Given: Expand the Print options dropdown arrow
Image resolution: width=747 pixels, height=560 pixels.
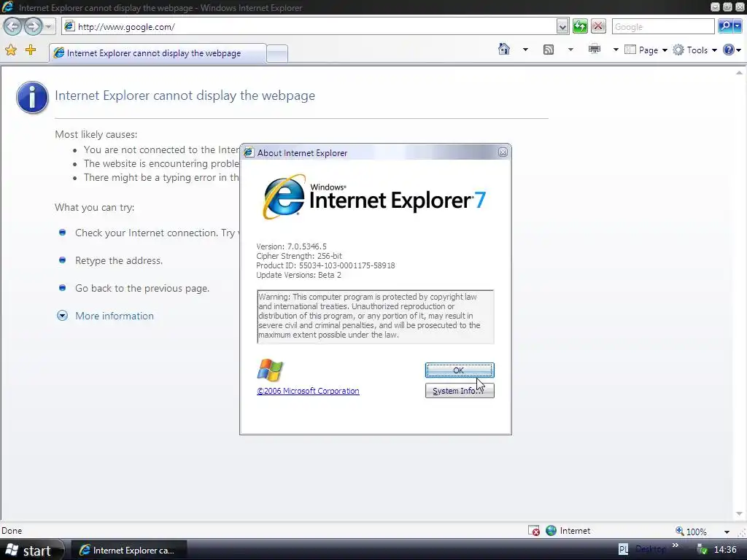Looking at the screenshot, I should coord(616,50).
